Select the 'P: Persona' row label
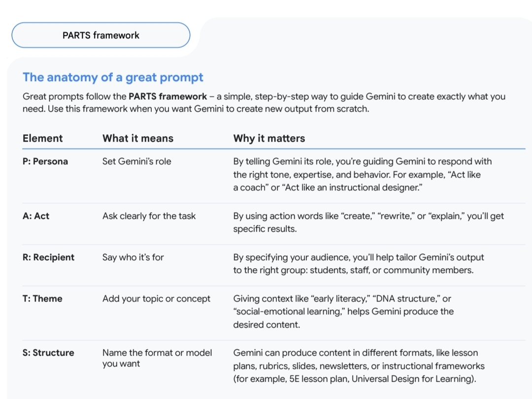The width and height of the screenshot is (532, 399). point(45,161)
